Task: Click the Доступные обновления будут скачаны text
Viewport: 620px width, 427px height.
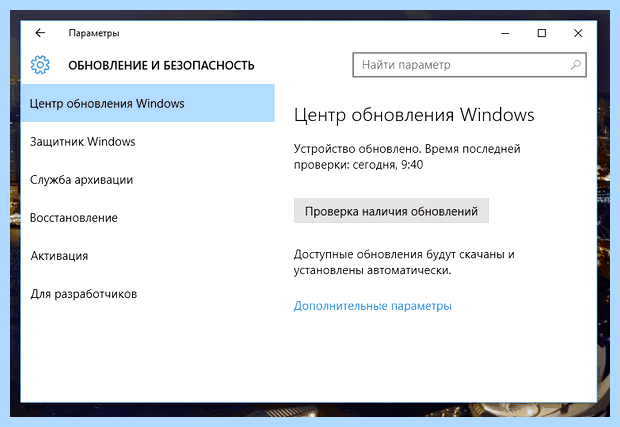Action: tap(404, 262)
